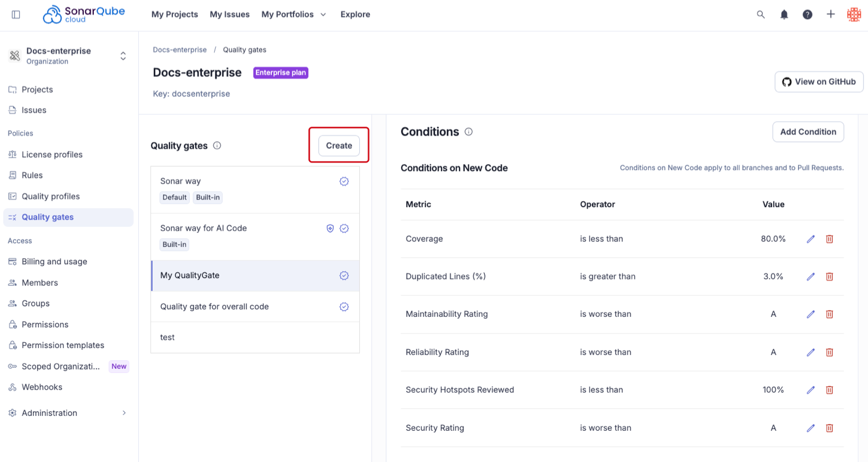Delete the Security Hotspots Reviewed condition

(829, 390)
